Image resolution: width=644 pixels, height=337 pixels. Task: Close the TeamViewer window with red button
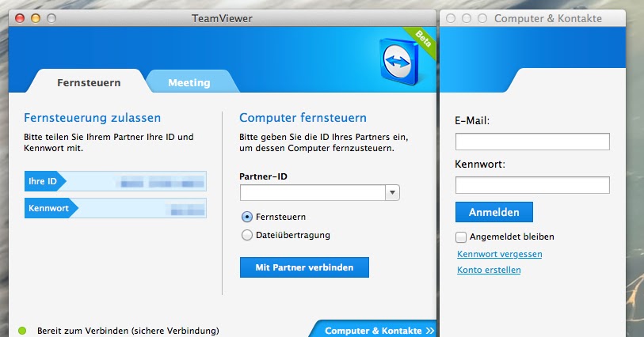pos(20,18)
